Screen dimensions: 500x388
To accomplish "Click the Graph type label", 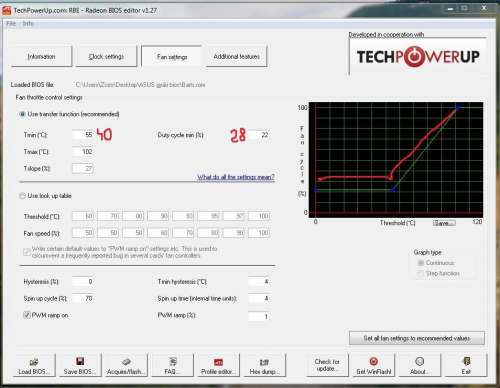I will click(x=428, y=252).
